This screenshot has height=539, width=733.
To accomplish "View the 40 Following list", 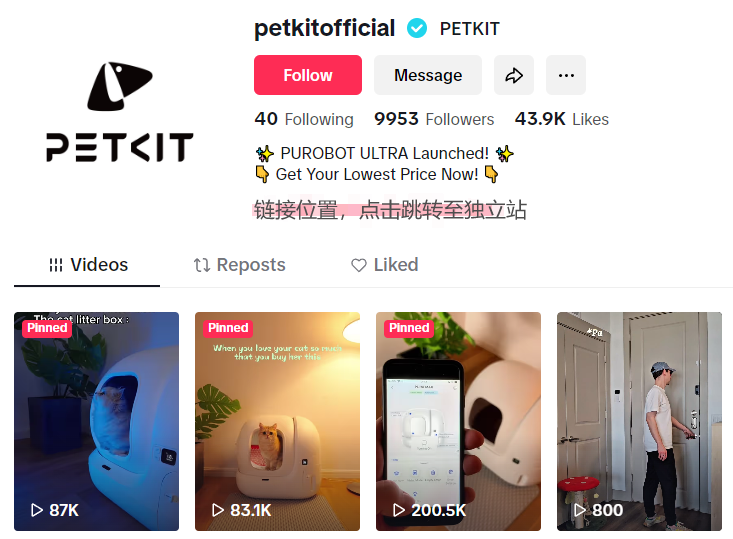I will 304,119.
